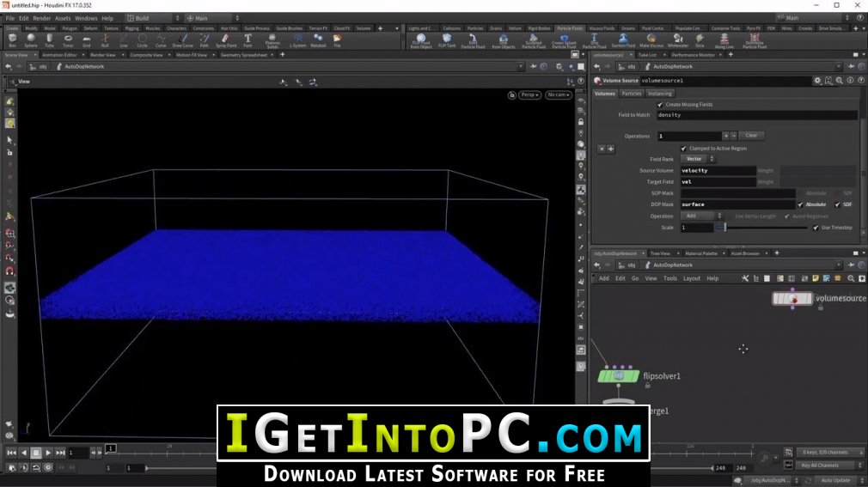The width and height of the screenshot is (868, 487).
Task: Select the Draw Curve shelf tool
Action: (183, 40)
